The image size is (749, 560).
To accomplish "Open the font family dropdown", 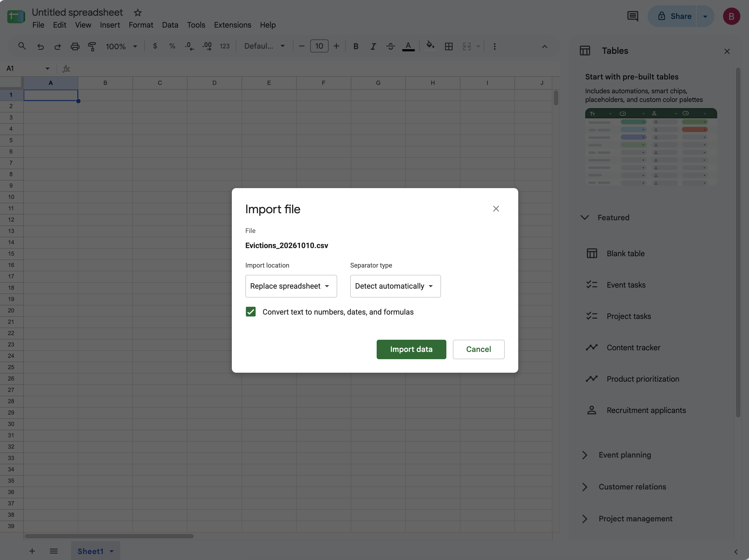I will (x=265, y=46).
